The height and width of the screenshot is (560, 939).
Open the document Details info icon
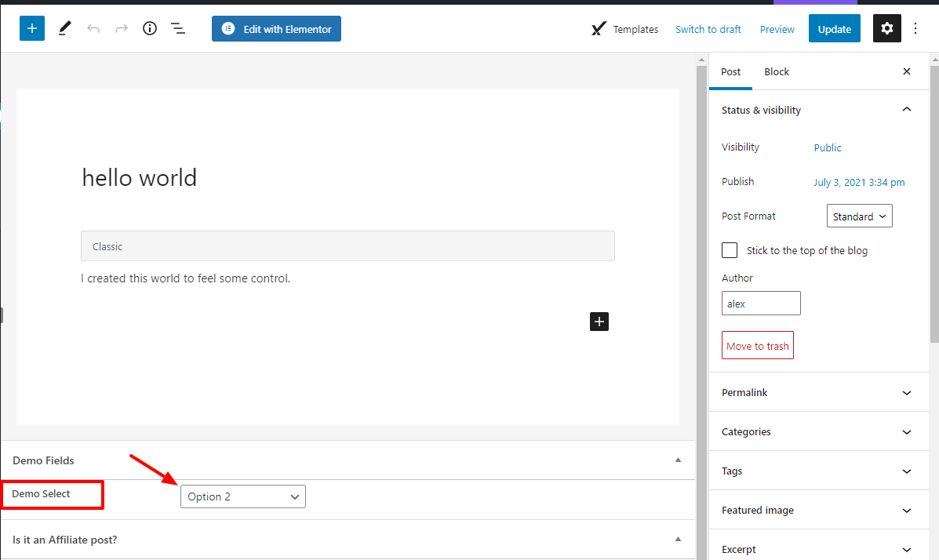pos(150,29)
